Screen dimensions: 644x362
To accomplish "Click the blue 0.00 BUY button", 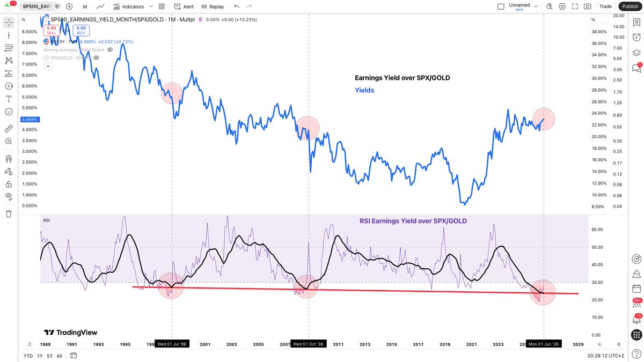I will click(x=80, y=30).
